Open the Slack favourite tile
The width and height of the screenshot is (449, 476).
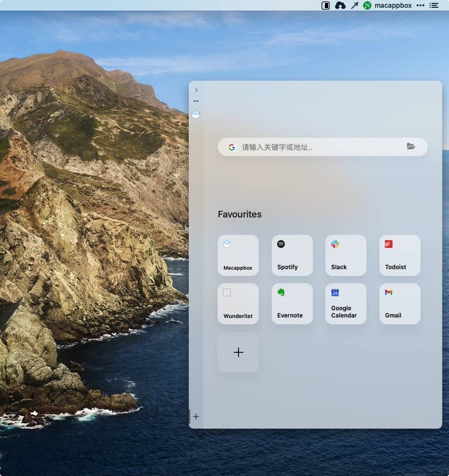click(346, 255)
